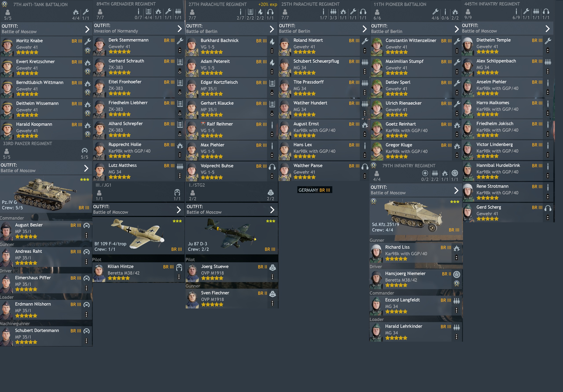563x392 pixels.
Task: Open Roland Nietert's three-dot options
Action: [365, 51]
